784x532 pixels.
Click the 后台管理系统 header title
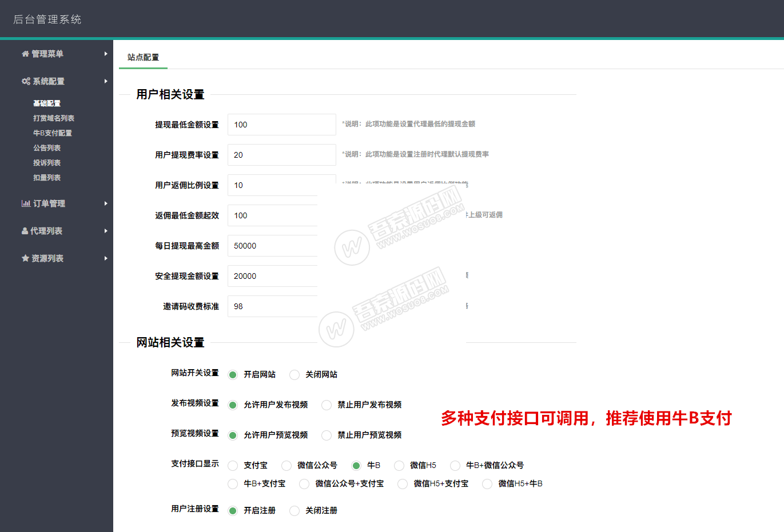click(47, 19)
